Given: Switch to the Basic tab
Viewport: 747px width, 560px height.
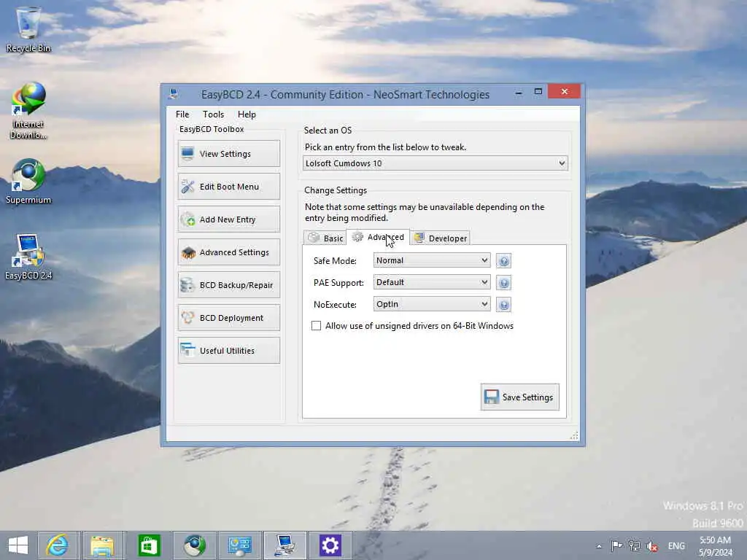Looking at the screenshot, I should [326, 238].
